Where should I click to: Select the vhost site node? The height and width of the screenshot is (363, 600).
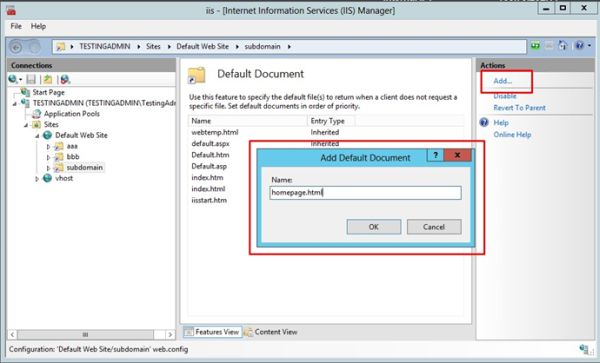point(64,178)
